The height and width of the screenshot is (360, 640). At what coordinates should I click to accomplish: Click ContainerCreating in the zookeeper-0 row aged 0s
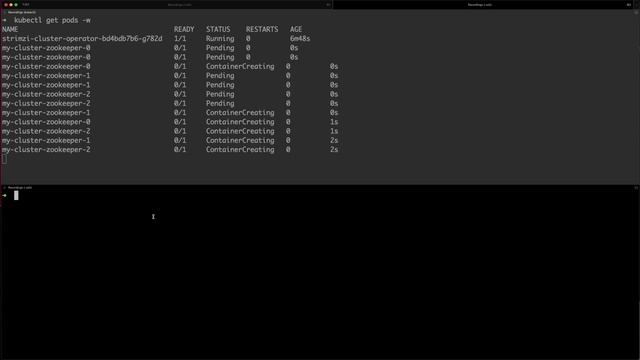click(x=240, y=66)
